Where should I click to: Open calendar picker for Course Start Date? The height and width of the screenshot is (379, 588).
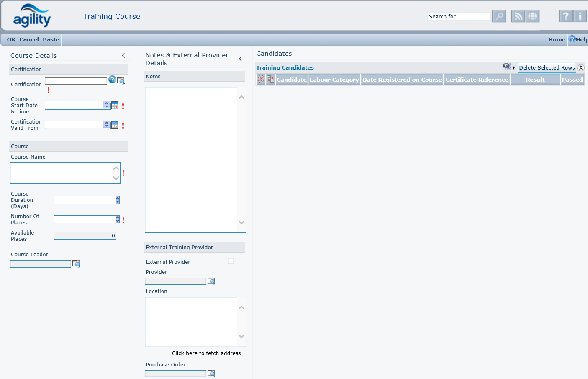(115, 106)
